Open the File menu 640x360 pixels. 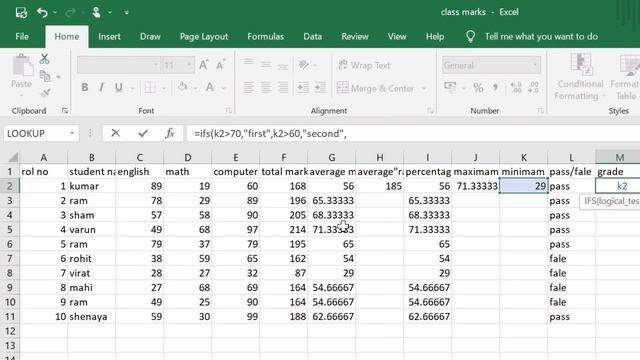(x=22, y=36)
